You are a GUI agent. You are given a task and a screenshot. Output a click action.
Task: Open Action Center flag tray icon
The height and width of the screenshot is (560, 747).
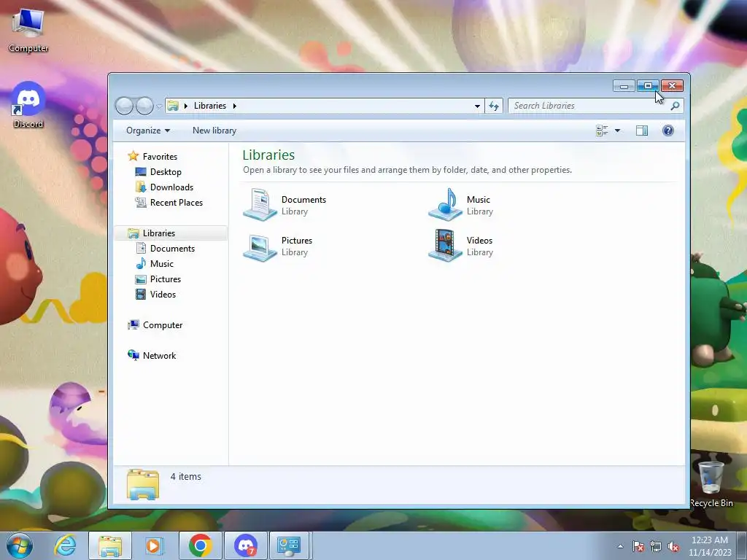638,546
